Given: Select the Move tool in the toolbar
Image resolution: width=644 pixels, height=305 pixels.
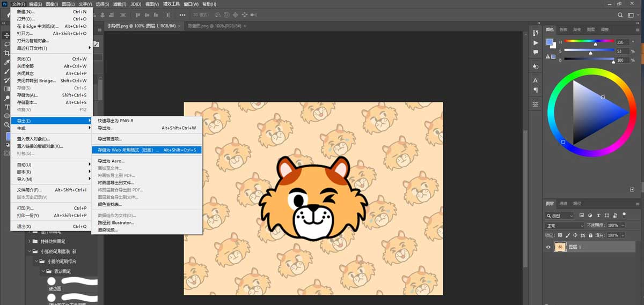Looking at the screenshot, I should (x=7, y=35).
